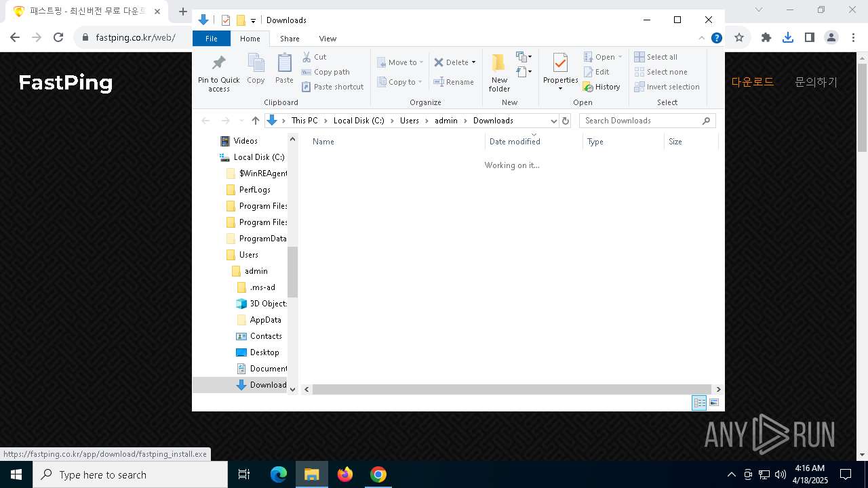Click Copy path in Clipboard group
868x488 pixels.
pyautogui.click(x=325, y=72)
